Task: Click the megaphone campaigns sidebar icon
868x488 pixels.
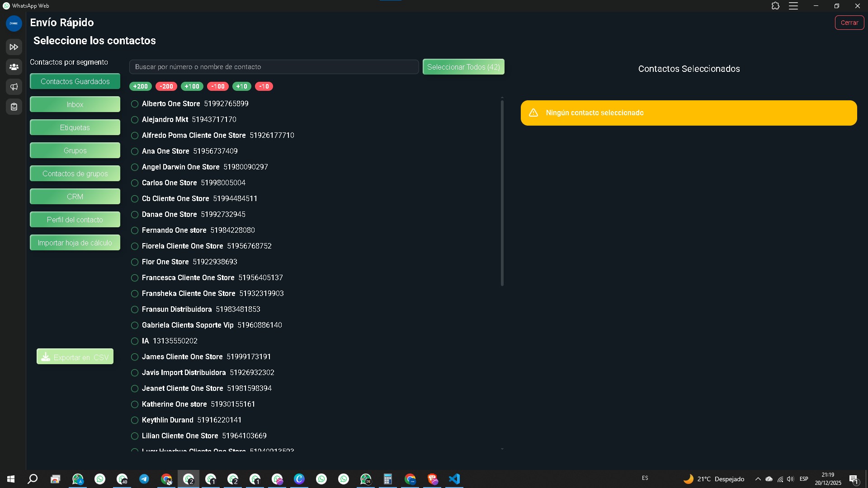Action: (x=14, y=87)
